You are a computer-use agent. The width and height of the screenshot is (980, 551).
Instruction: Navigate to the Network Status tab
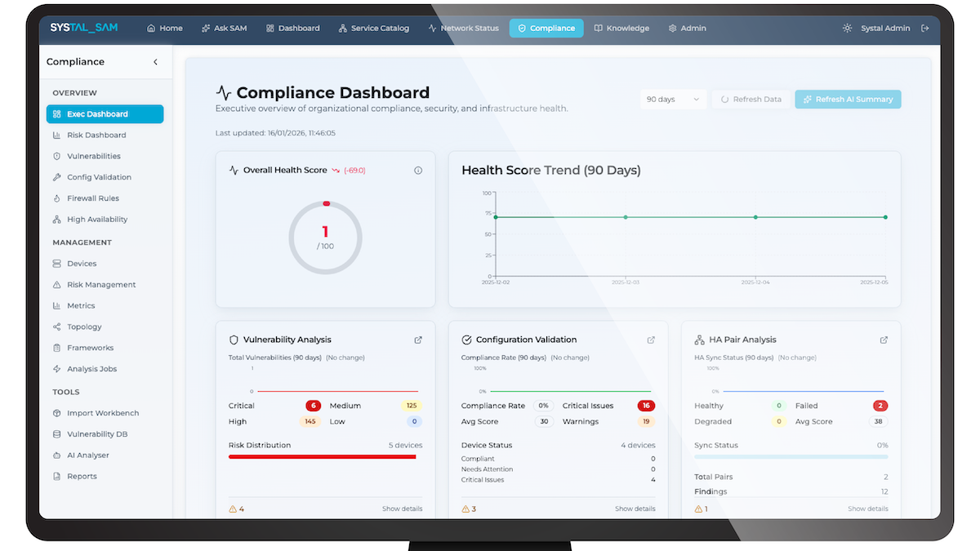[463, 27]
